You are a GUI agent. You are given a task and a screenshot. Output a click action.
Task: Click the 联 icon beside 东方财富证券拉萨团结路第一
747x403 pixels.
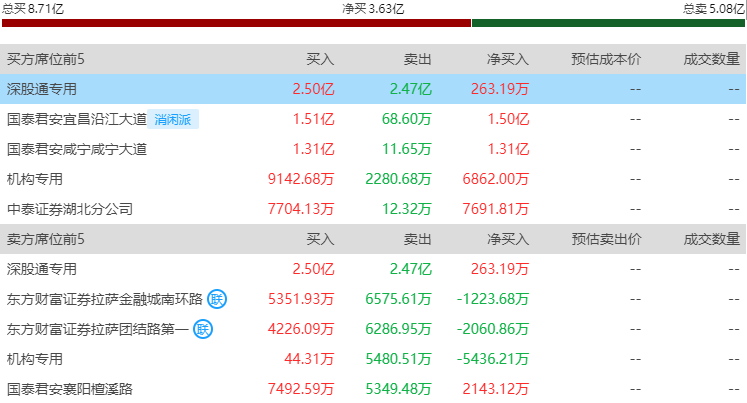tap(203, 329)
